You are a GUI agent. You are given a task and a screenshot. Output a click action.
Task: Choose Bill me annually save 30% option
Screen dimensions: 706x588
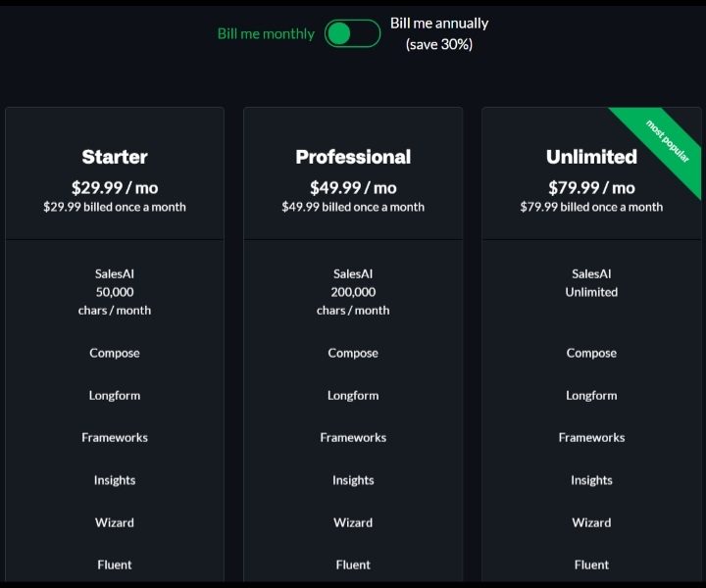(x=438, y=33)
